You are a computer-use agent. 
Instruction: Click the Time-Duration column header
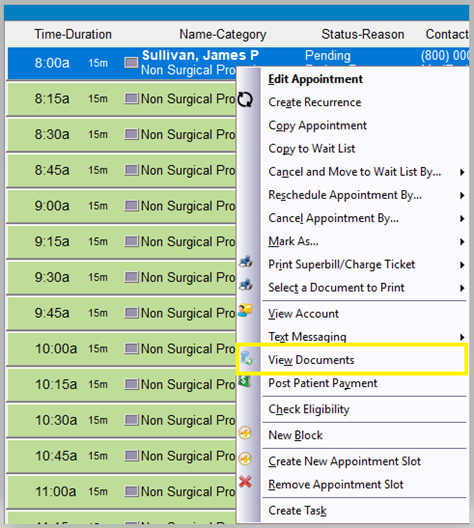tap(73, 34)
